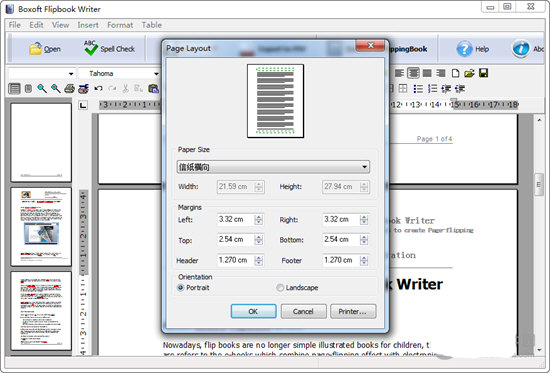Toggle numbered list icon
The image size is (550, 373).
click(432, 88)
